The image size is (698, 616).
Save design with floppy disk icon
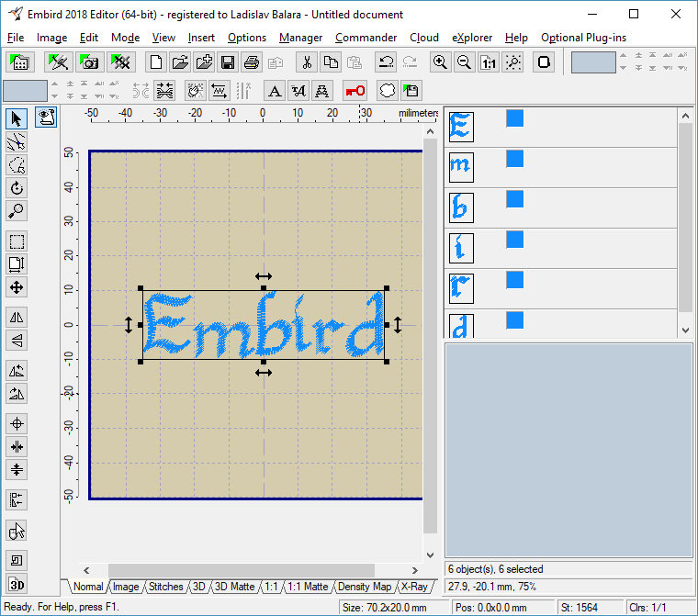tap(228, 62)
